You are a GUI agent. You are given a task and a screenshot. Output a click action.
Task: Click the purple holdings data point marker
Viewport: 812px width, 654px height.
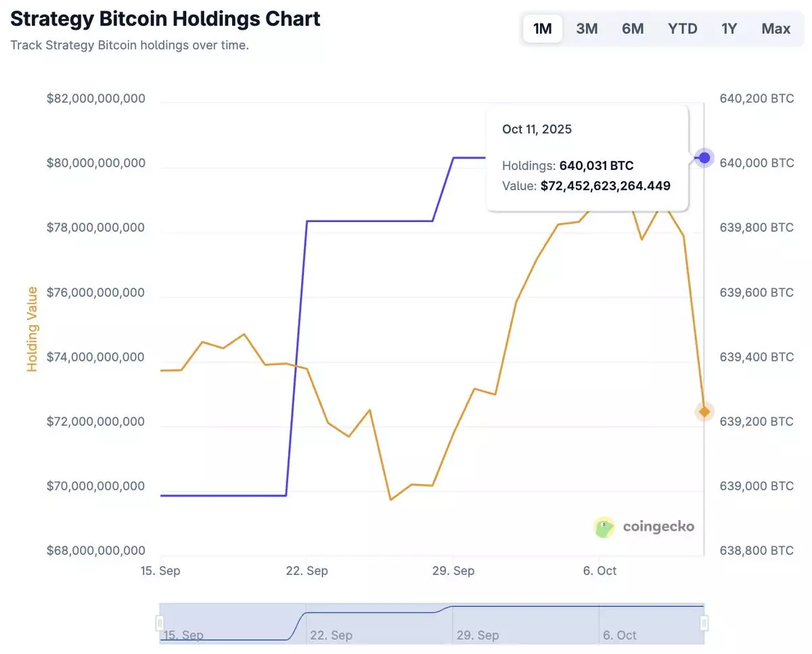[704, 158]
